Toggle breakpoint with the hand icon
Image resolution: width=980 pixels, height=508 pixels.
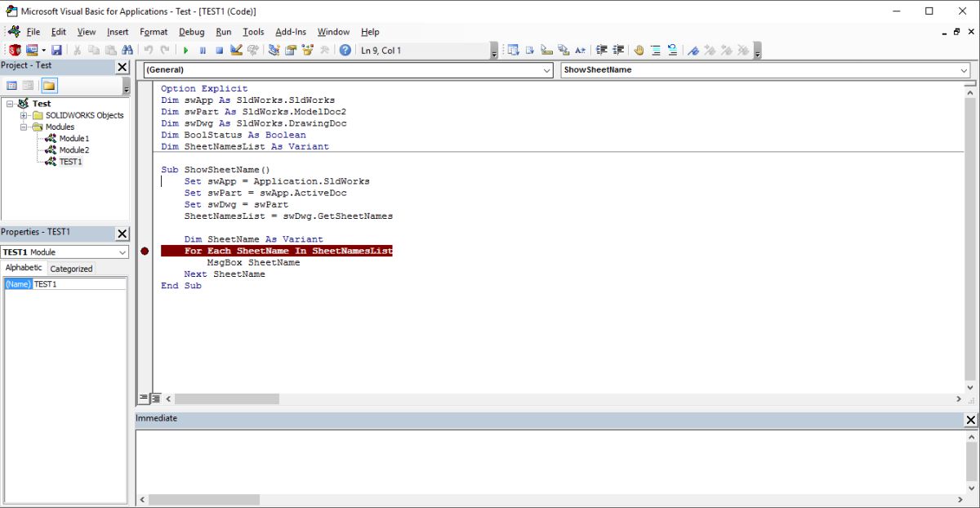(x=639, y=51)
